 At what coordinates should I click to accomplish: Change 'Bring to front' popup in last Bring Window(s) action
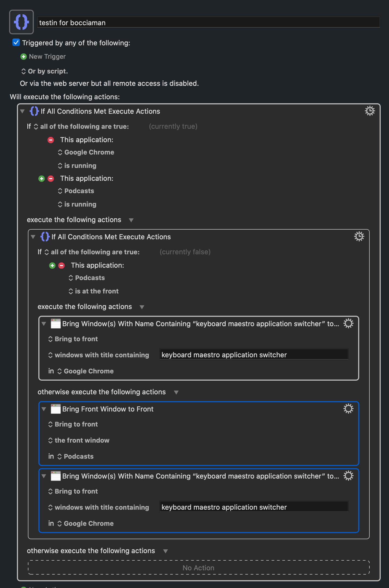[x=73, y=491]
